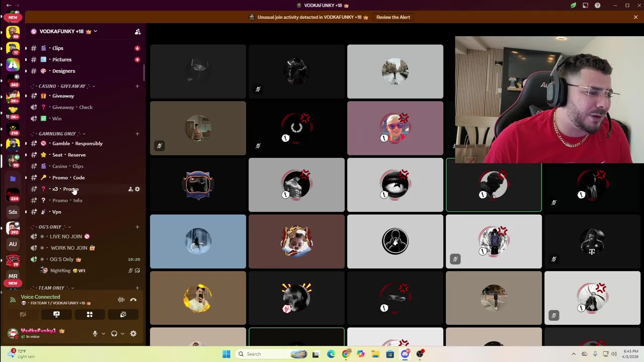Click the taskbar Search box

pyautogui.click(x=272, y=354)
